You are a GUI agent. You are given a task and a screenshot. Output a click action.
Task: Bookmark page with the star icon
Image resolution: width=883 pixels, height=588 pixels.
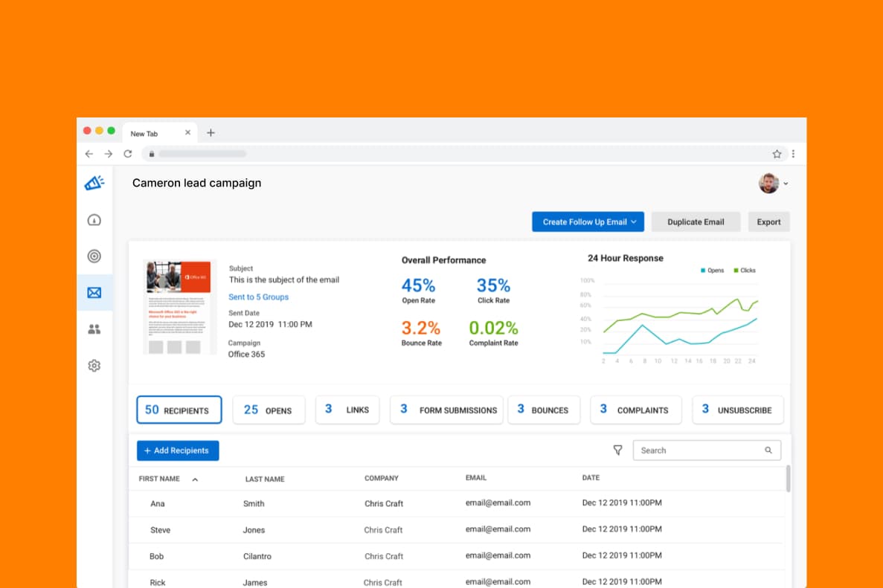click(x=777, y=154)
